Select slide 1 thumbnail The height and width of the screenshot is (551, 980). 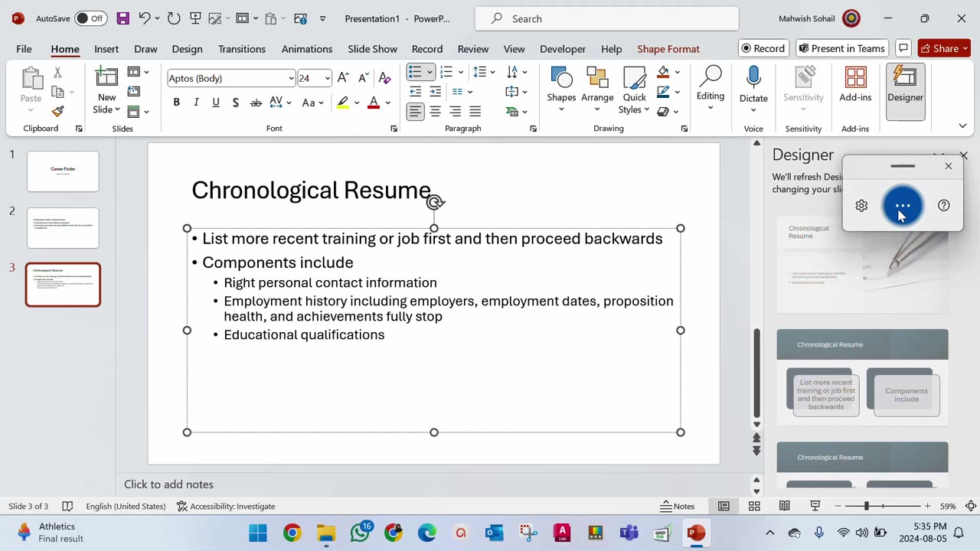(63, 171)
